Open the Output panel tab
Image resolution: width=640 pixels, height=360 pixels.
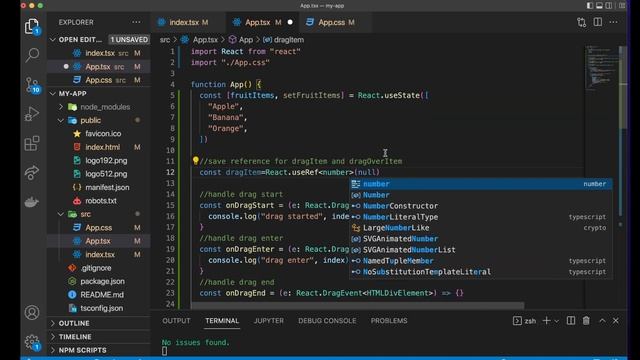(x=176, y=321)
